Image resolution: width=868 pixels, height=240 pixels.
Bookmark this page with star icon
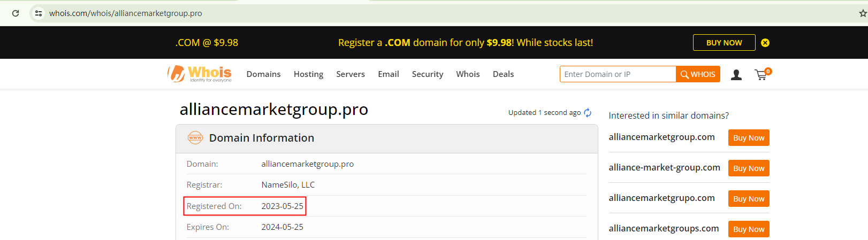(x=862, y=13)
